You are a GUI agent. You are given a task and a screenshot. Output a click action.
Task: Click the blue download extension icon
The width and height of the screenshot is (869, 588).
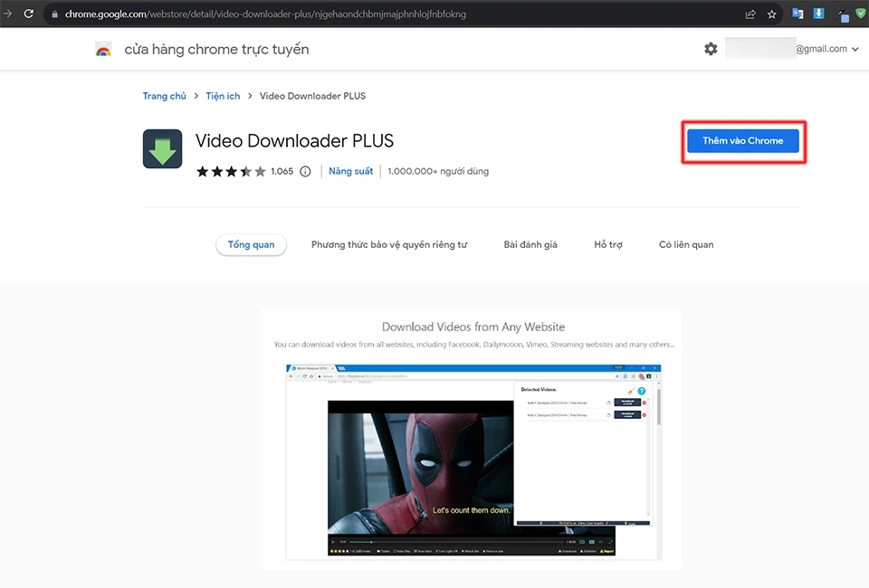pyautogui.click(x=819, y=14)
